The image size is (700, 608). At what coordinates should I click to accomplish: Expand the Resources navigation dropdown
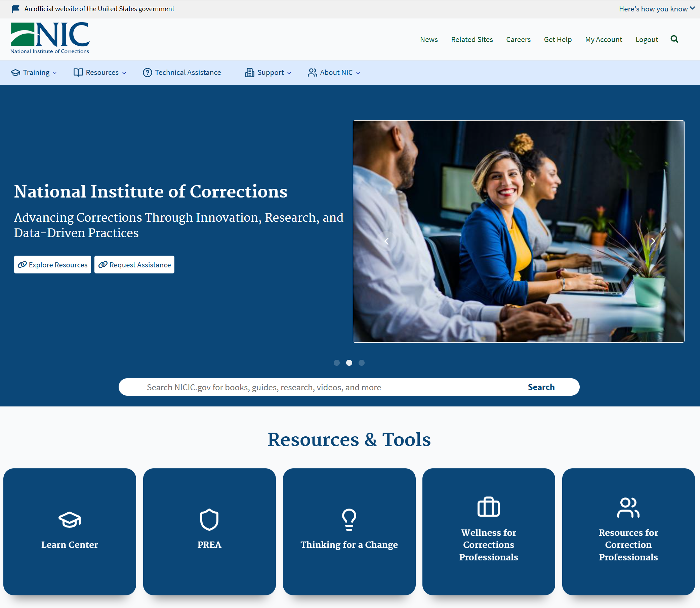pos(100,73)
